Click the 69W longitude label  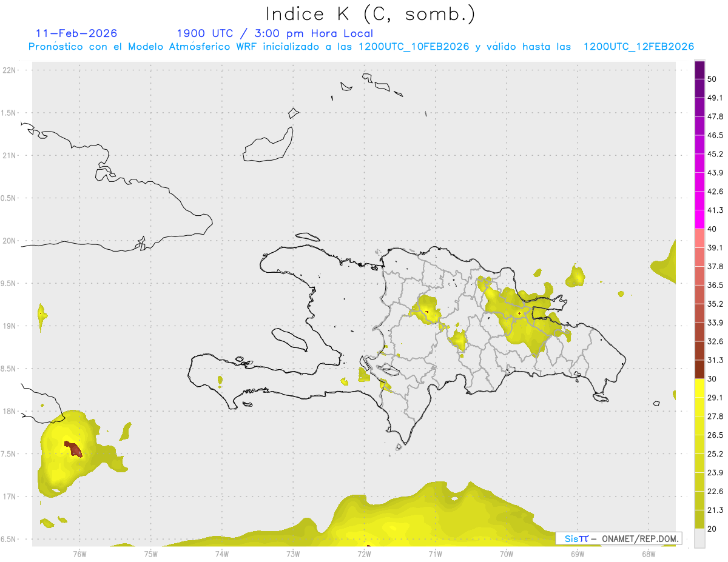pyautogui.click(x=578, y=554)
